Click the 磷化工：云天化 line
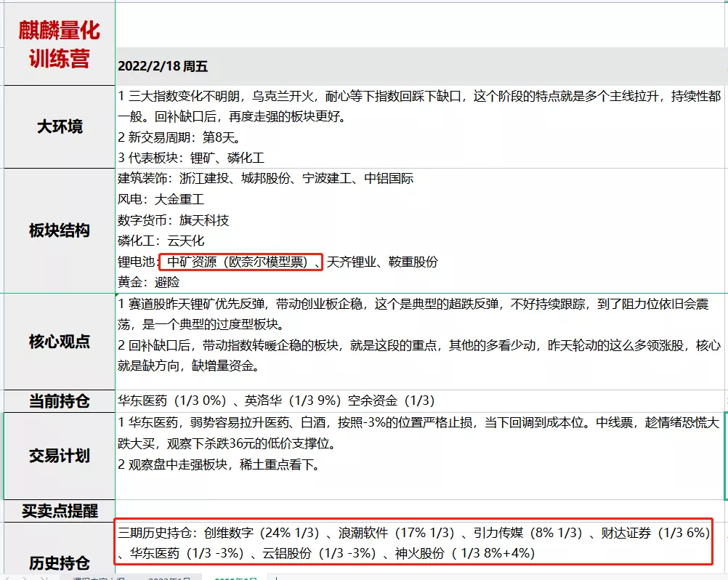The width and height of the screenshot is (728, 580). (161, 241)
